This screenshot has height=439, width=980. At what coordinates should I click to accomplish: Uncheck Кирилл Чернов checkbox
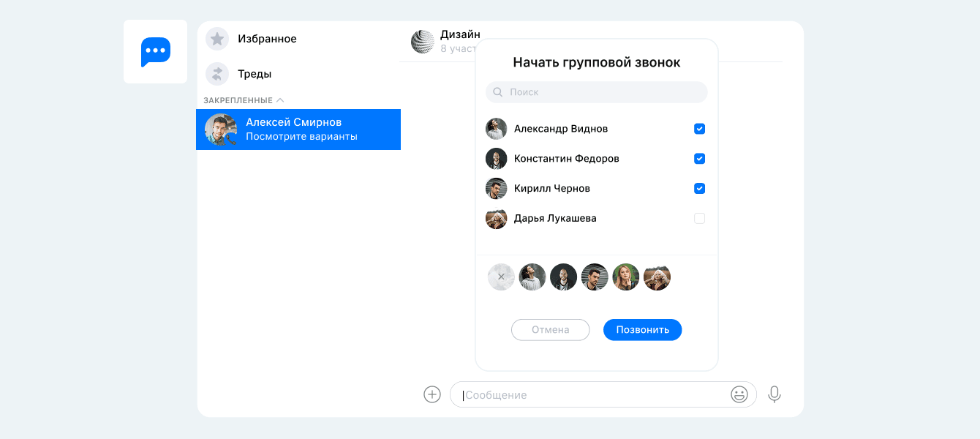[699, 189]
